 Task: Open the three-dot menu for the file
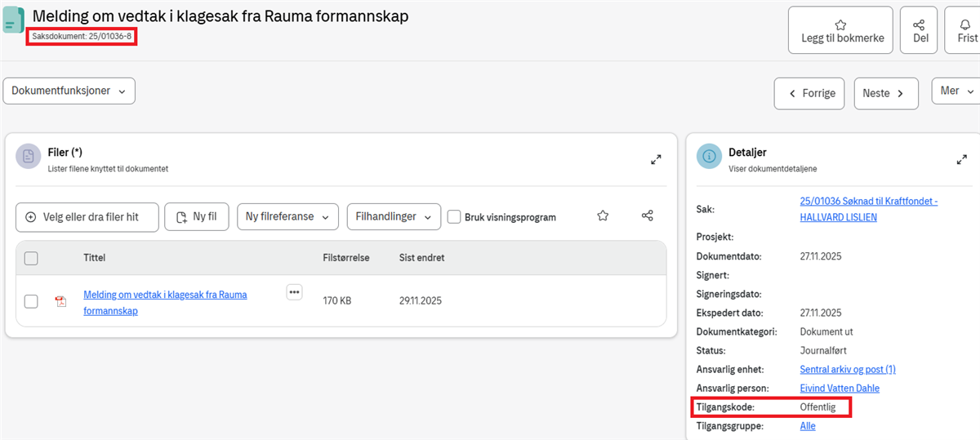click(x=294, y=292)
